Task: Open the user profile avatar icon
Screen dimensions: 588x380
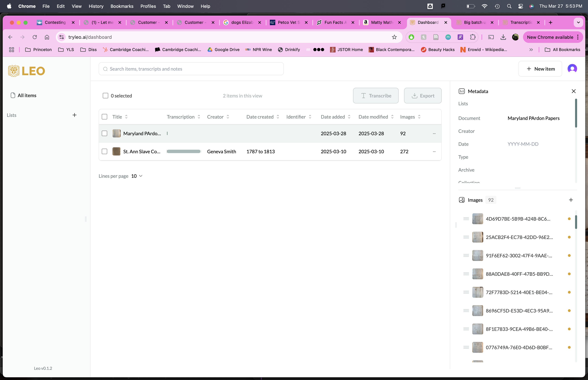Action: [x=572, y=69]
